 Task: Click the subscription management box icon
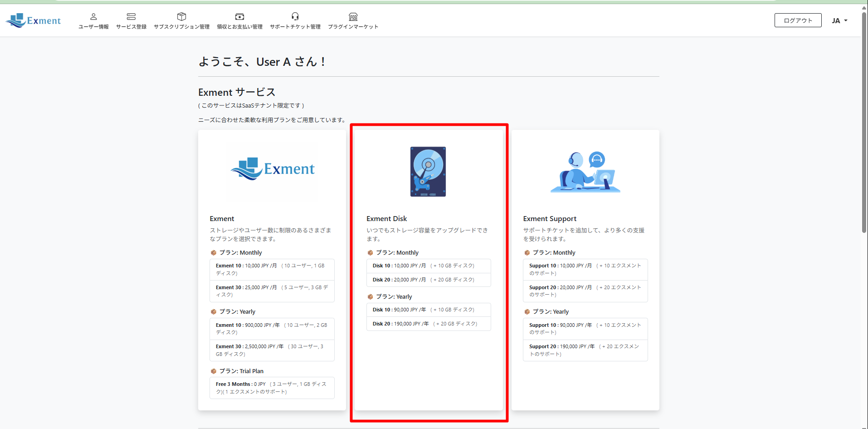[x=181, y=17]
